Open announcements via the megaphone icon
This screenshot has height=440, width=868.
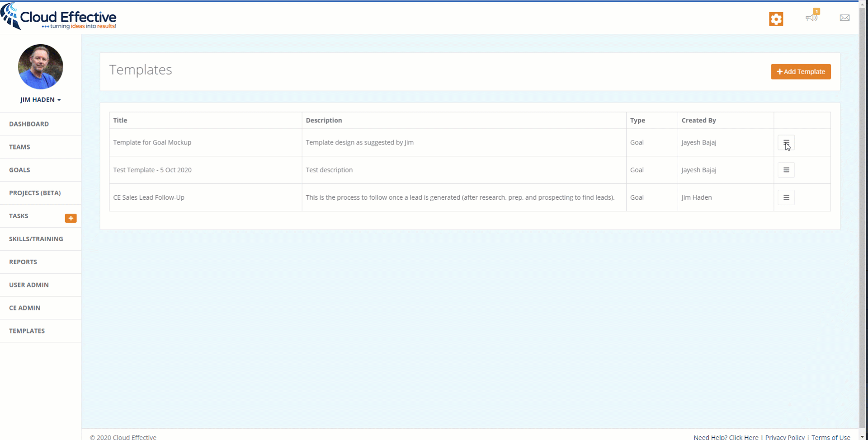811,19
